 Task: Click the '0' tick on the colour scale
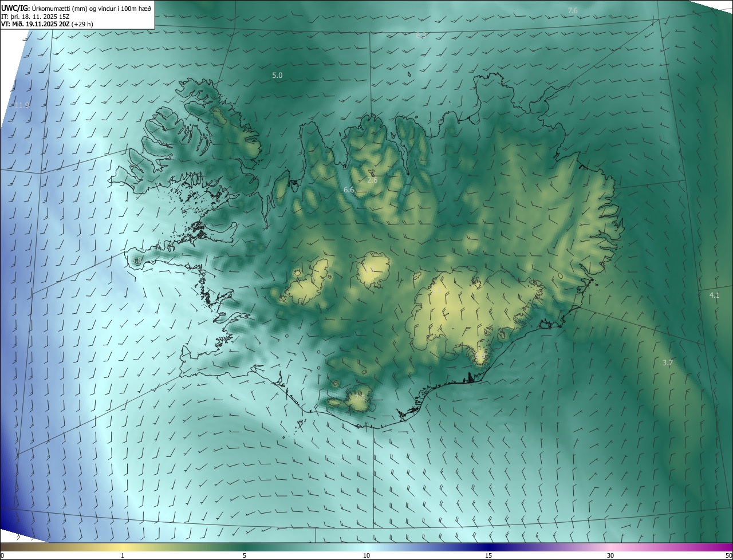(2, 555)
